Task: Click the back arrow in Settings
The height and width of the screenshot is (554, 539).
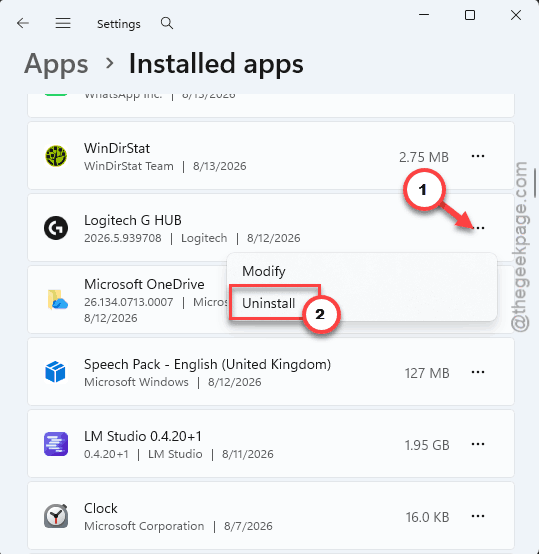Action: (x=23, y=23)
